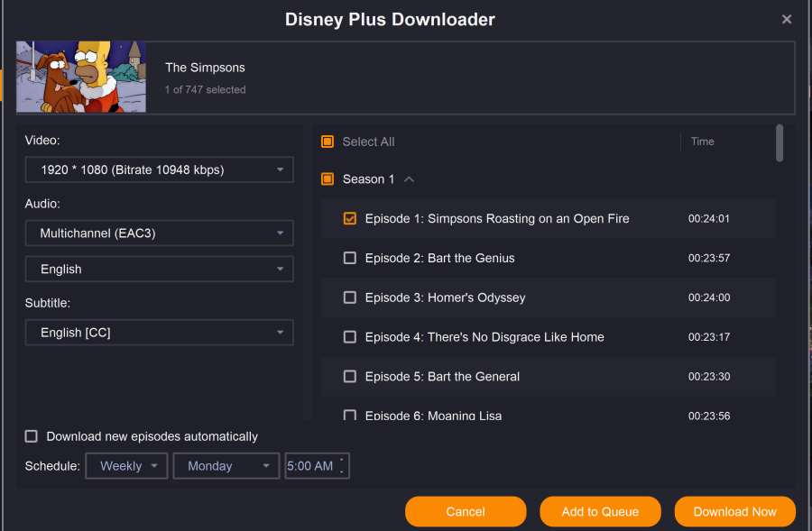This screenshot has width=812, height=531.
Task: Enable Download new episodes automatically
Action: click(x=32, y=436)
